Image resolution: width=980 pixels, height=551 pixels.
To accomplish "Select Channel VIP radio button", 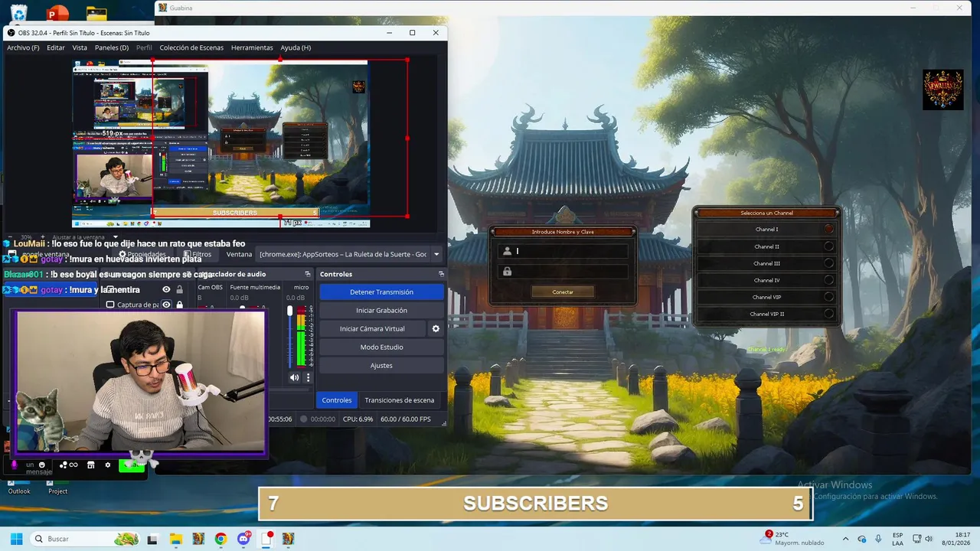I will coord(828,297).
